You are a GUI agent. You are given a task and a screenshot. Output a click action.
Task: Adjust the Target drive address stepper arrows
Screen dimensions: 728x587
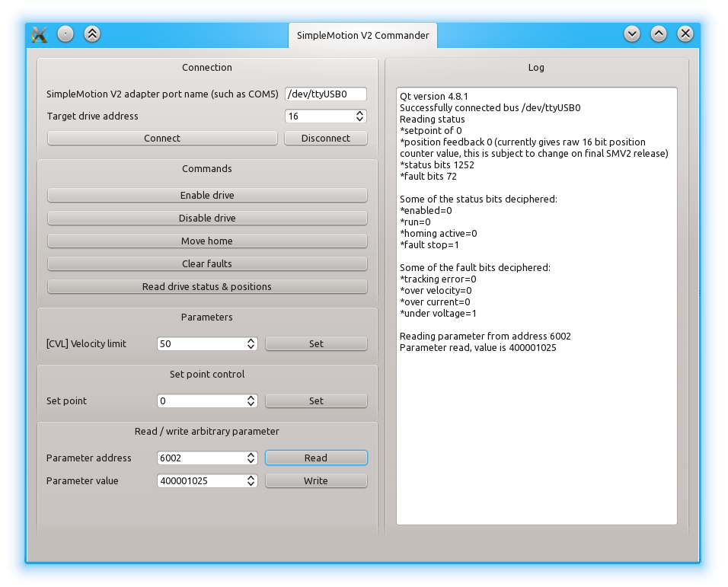[360, 116]
